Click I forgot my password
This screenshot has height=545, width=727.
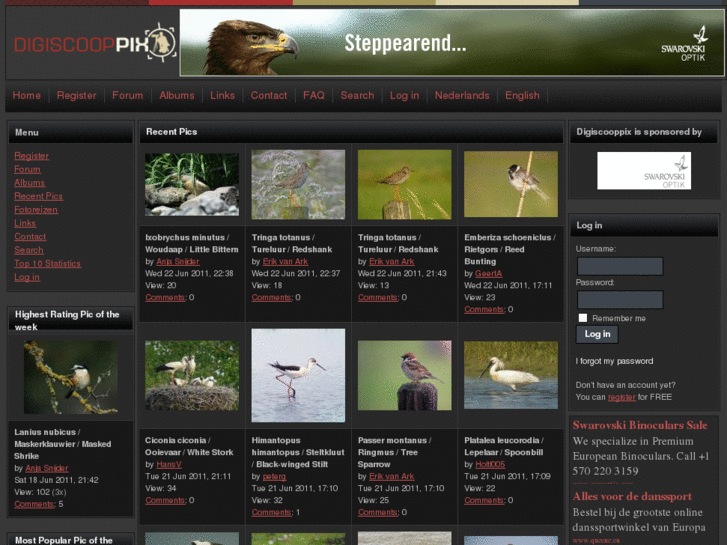[614, 361]
